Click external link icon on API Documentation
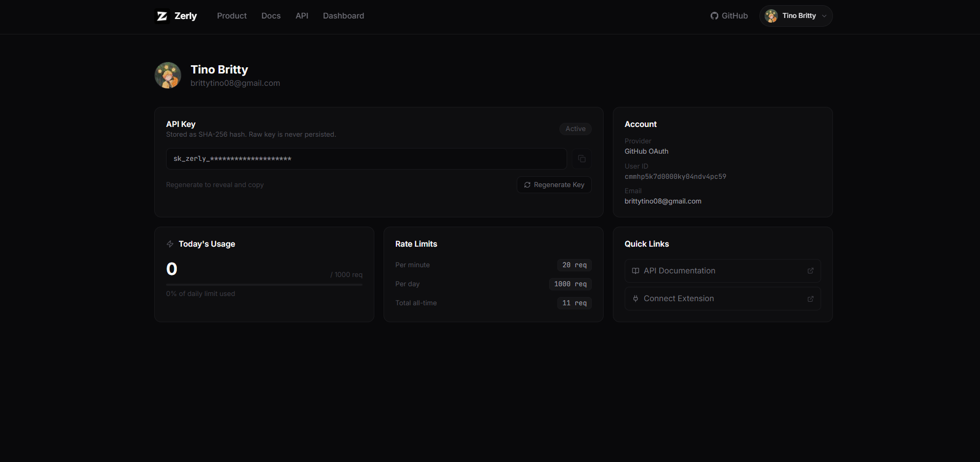The height and width of the screenshot is (462, 980). pyautogui.click(x=810, y=271)
